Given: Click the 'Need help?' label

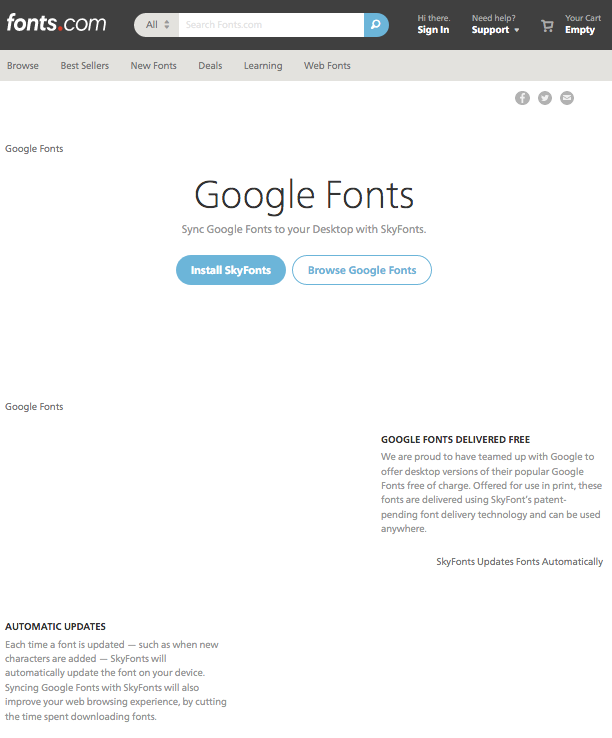Looking at the screenshot, I should point(493,18).
